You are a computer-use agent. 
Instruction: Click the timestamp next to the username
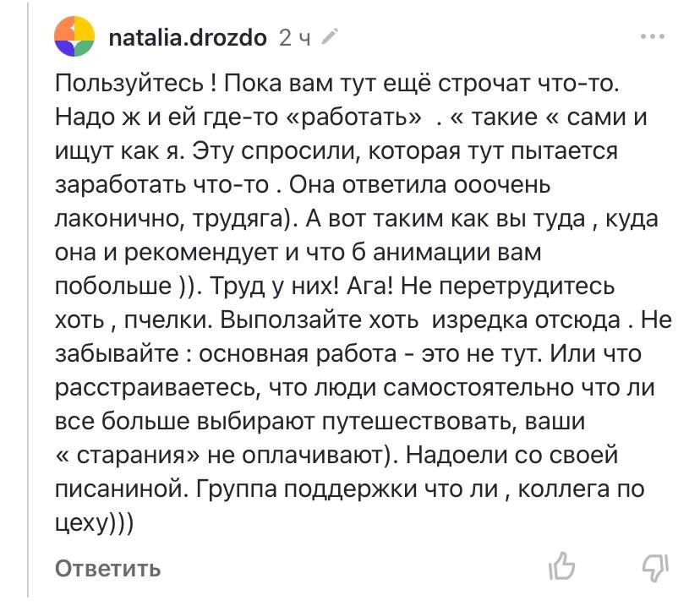294,35
